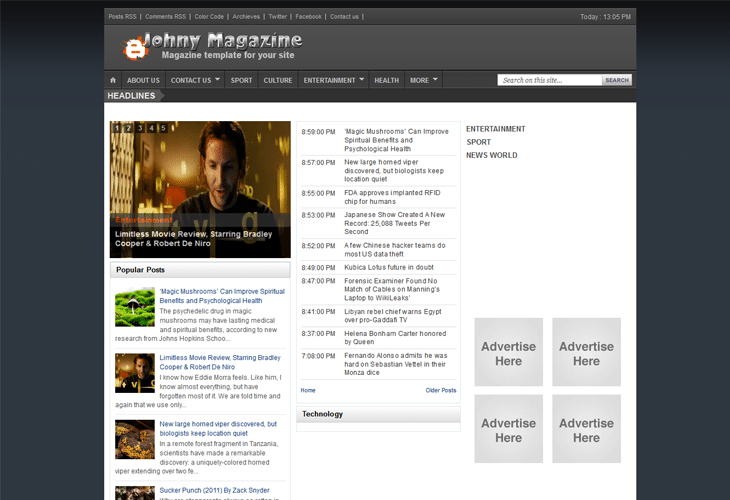
Task: Open Japanese Show Created A New Record headline
Action: pyautogui.click(x=395, y=223)
